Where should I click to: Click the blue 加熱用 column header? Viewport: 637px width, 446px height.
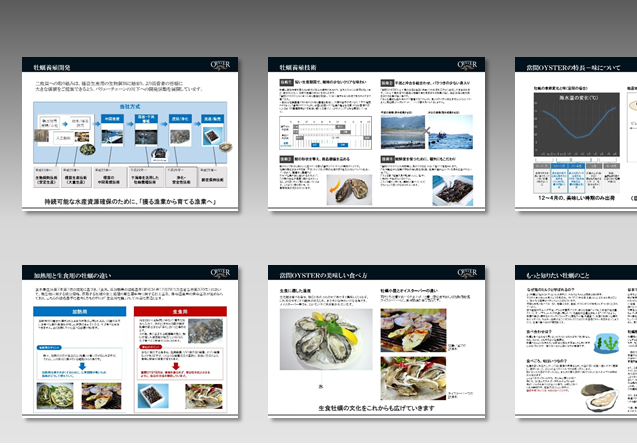(x=80, y=312)
